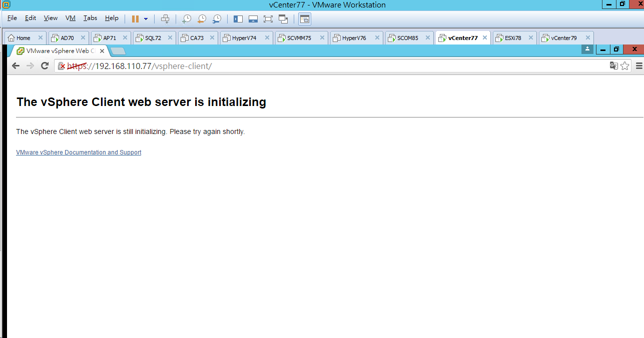The image size is (644, 338).
Task: Toggle the console view button
Action: point(304,19)
